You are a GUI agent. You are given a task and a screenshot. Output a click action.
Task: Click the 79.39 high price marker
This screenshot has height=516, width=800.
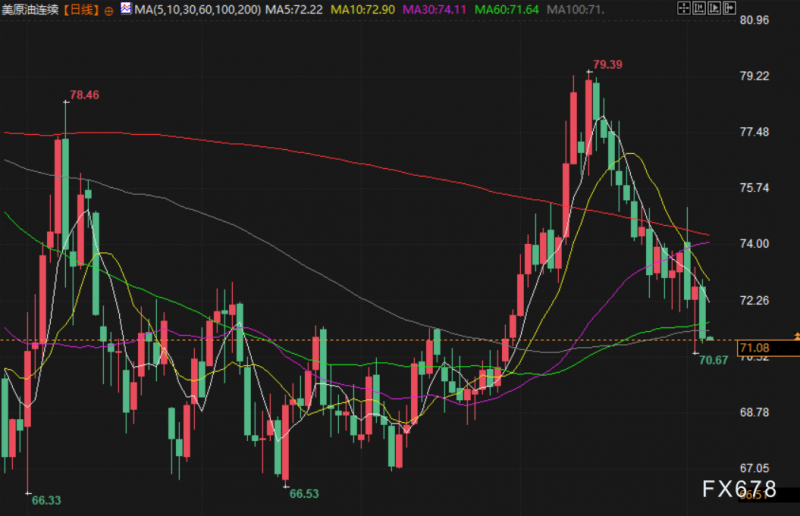pyautogui.click(x=607, y=65)
